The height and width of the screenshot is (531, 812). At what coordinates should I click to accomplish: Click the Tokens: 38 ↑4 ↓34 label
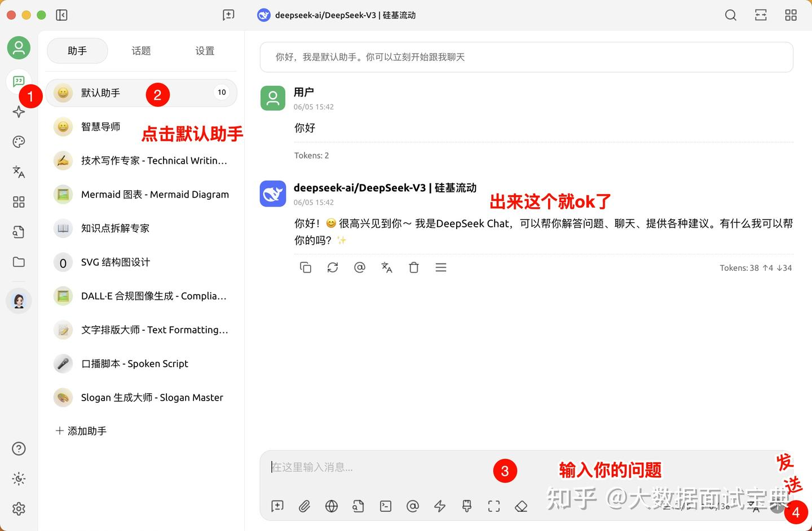tap(756, 268)
